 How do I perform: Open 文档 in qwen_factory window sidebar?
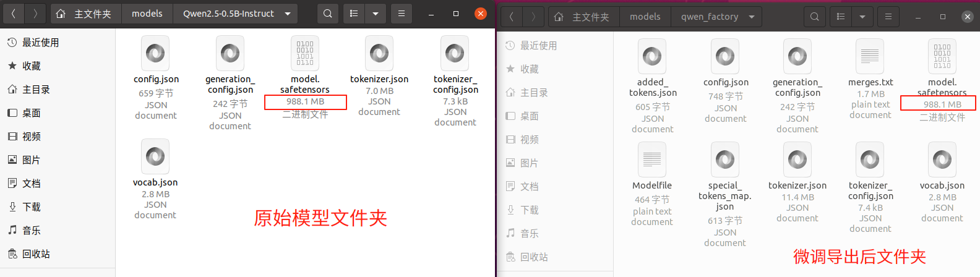[x=556, y=187]
